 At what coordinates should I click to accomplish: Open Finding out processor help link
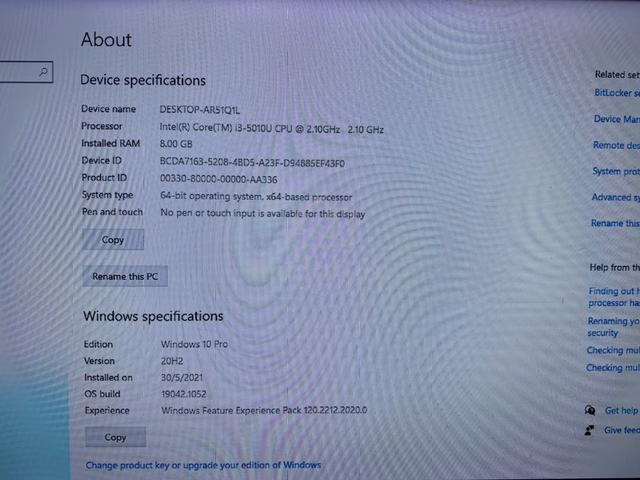pos(614,297)
